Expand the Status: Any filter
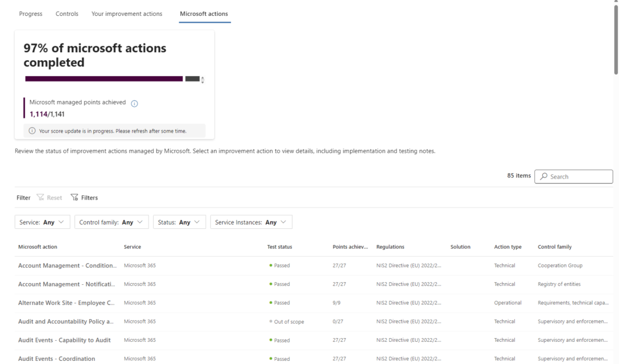 179,222
